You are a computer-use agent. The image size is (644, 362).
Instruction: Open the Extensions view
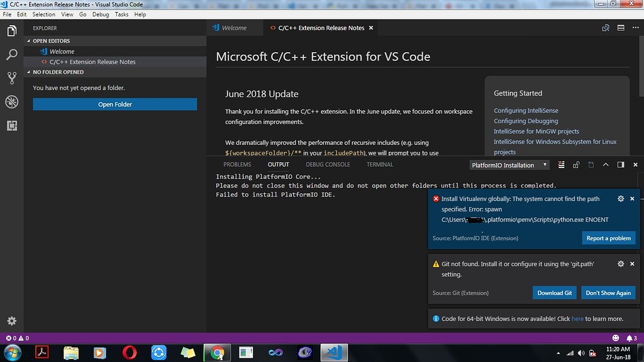point(12,125)
